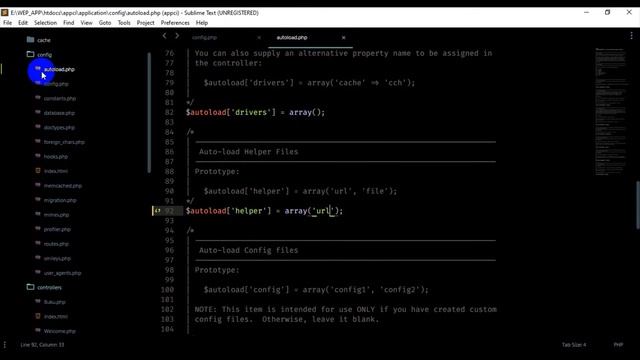Image resolution: width=640 pixels, height=360 pixels.
Task: Close the autoload.php tab
Action: coord(343,38)
